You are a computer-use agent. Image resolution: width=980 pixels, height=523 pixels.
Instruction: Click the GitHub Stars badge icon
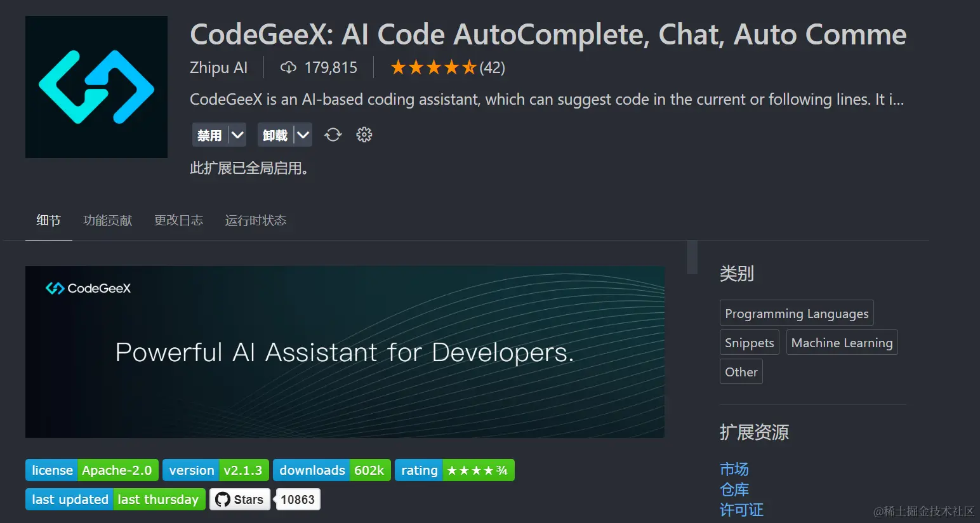(240, 500)
